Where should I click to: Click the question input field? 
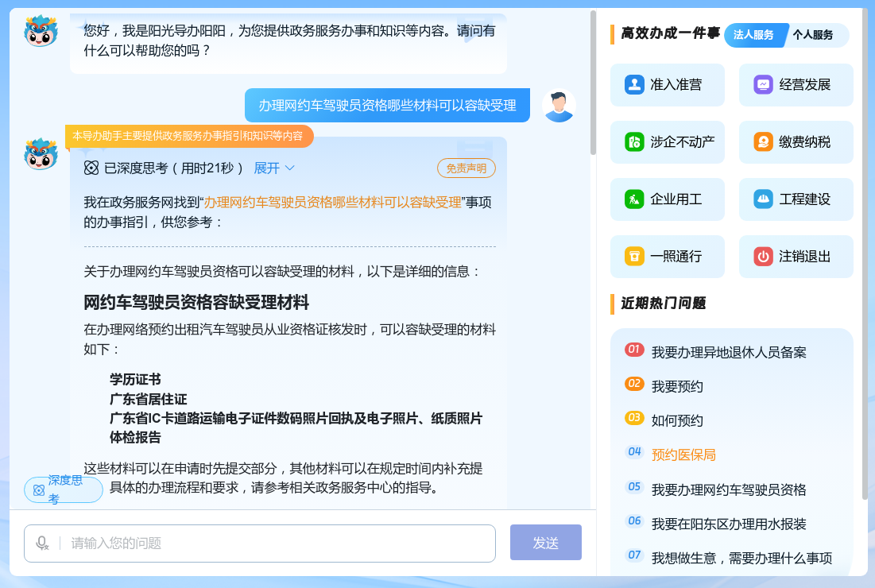(262, 543)
